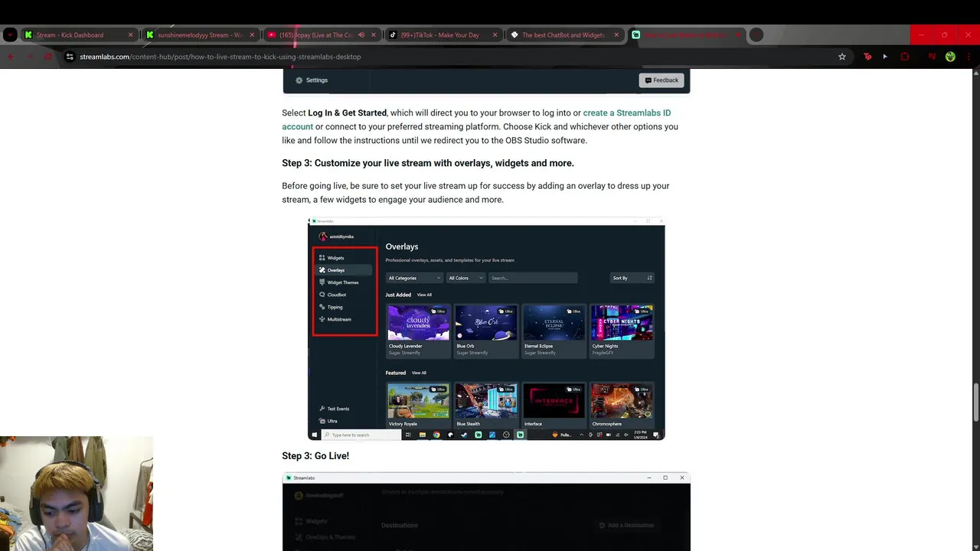Switch to sunshinemelodyyy Stream tab
Image resolution: width=980 pixels, height=551 pixels.
201,34
